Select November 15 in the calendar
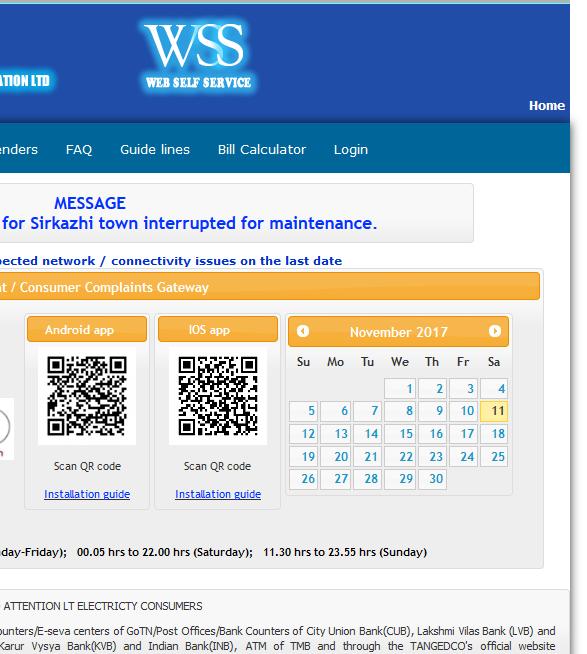587x654 pixels. pyautogui.click(x=400, y=434)
